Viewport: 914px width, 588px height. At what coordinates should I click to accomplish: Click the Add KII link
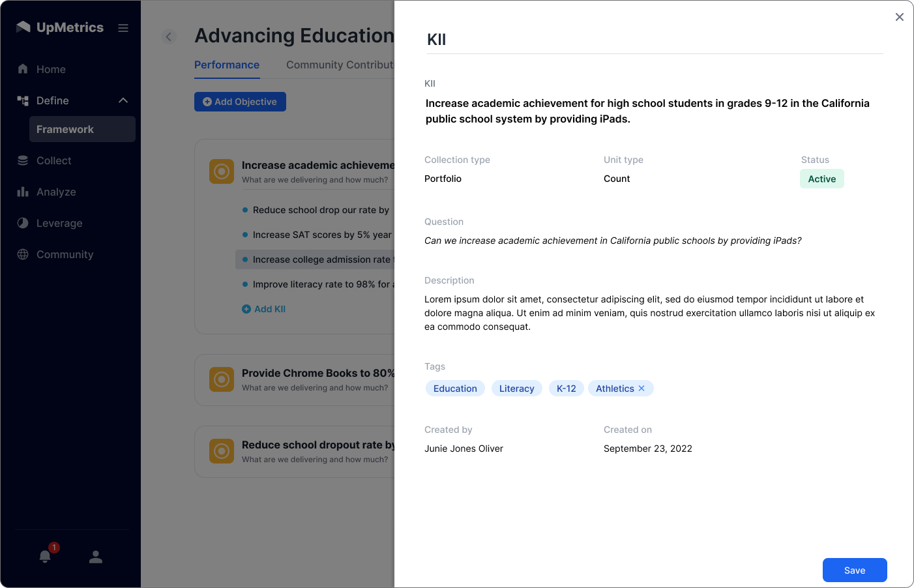(x=264, y=310)
